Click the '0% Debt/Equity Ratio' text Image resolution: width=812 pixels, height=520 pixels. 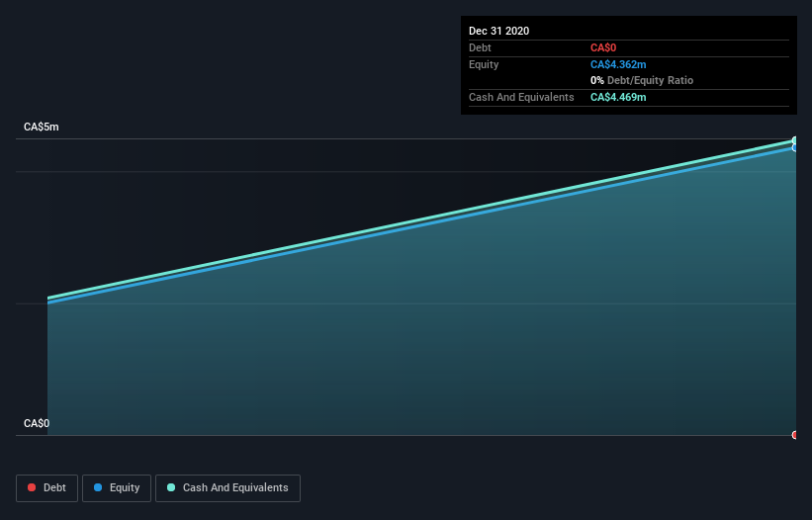point(642,81)
